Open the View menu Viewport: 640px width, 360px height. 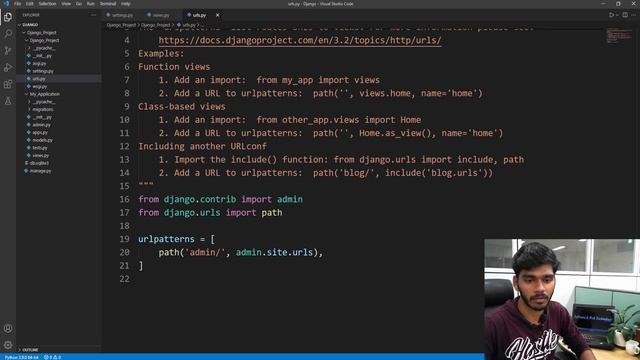point(66,4)
